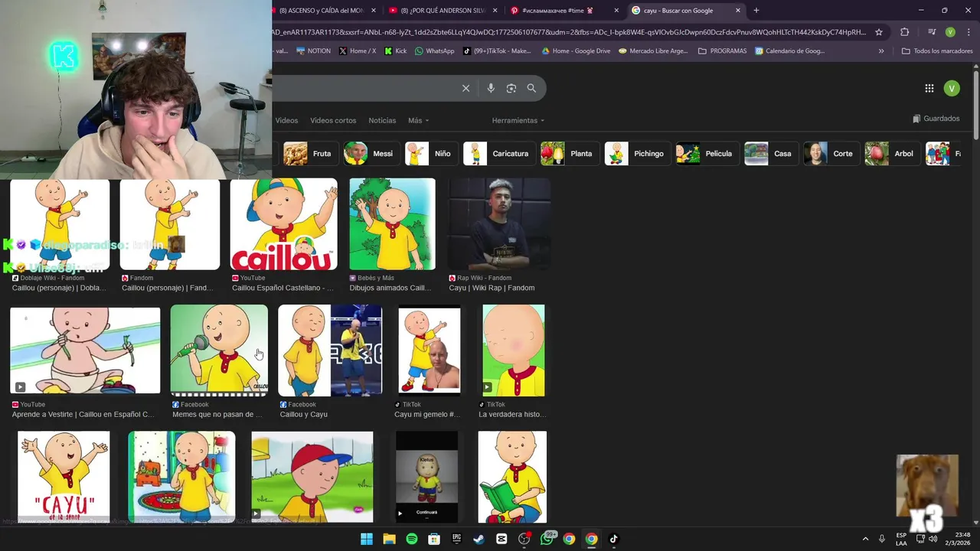Image resolution: width=980 pixels, height=551 pixels.
Task: Expand the Más search filter dropdown
Action: (x=418, y=120)
